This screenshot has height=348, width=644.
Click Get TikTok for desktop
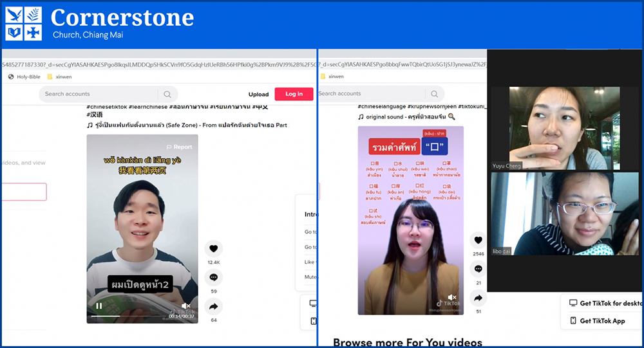click(605, 303)
